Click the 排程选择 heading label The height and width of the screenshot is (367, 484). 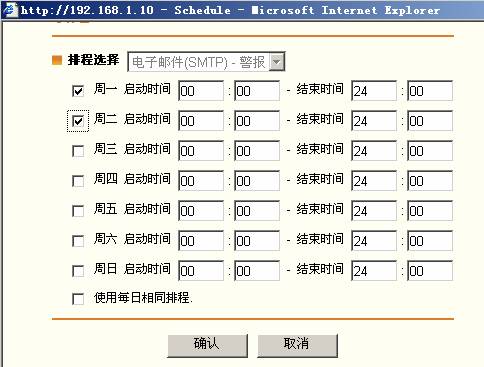(93, 60)
